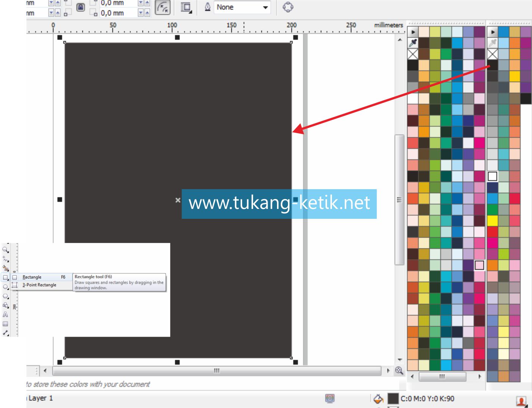Open the right color palette flyout arrow
Image resolution: width=532 pixels, height=408 pixels.
(x=492, y=32)
